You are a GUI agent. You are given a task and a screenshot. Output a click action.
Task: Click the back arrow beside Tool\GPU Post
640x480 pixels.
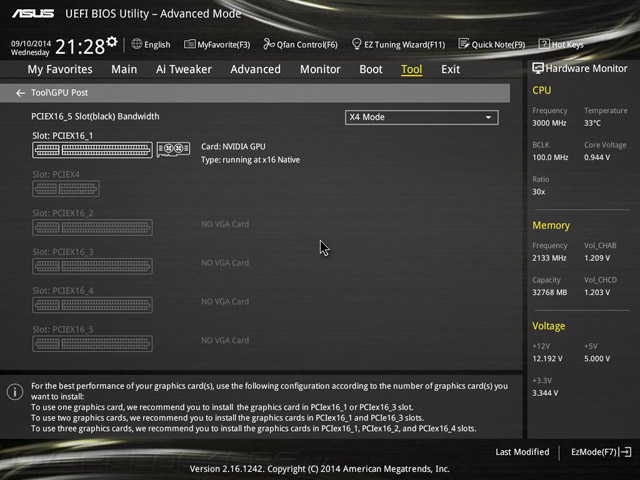click(x=20, y=93)
